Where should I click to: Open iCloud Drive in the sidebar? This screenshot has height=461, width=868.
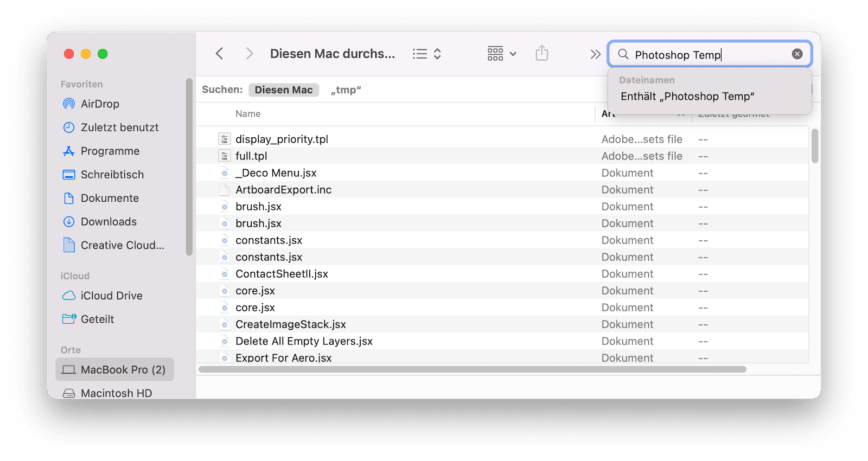point(111,296)
